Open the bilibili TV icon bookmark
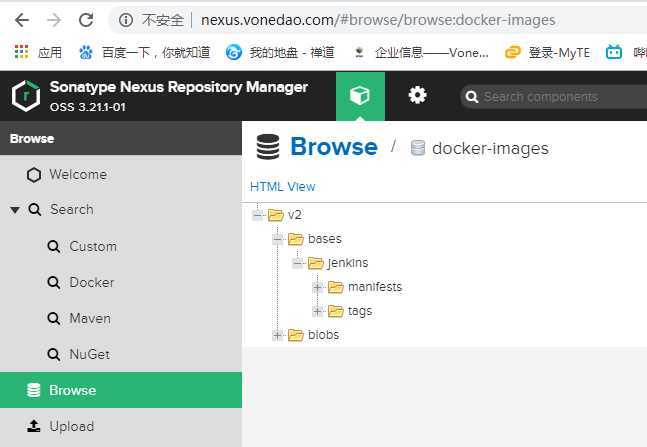Viewport: 647px width, 447px height. click(614, 52)
